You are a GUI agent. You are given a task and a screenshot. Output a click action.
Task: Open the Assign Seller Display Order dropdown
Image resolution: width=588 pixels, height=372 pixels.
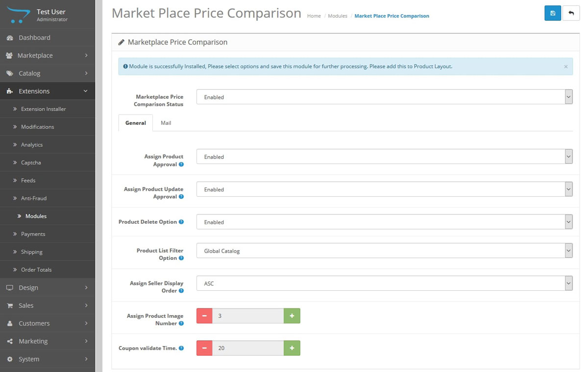coord(384,283)
